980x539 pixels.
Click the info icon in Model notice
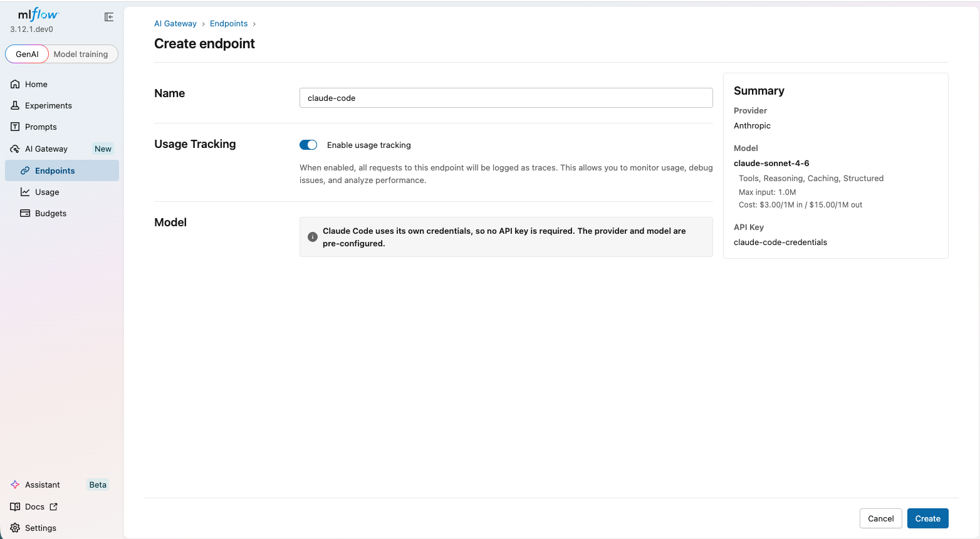pyautogui.click(x=313, y=237)
